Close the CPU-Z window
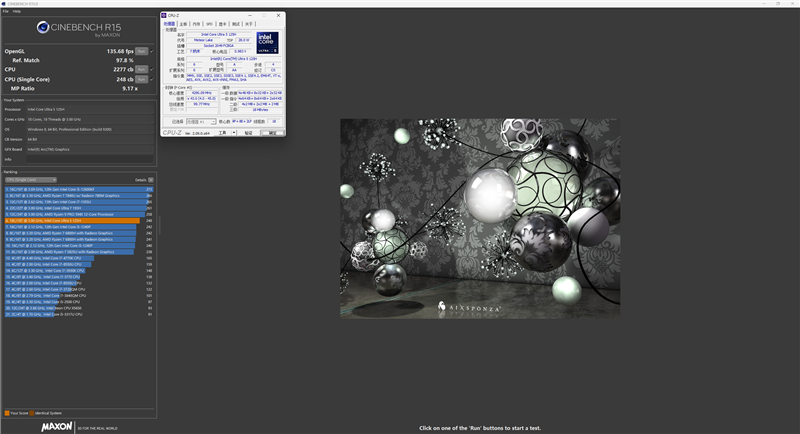 [x=278, y=15]
